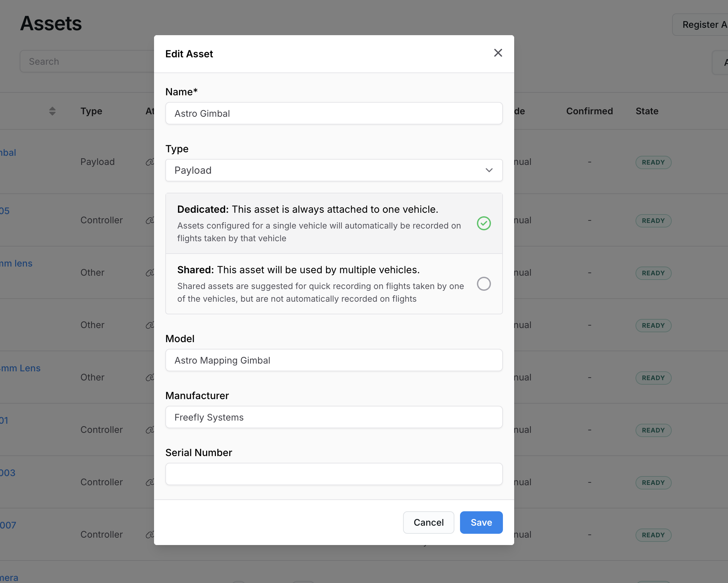Click the Type column header
The width and height of the screenshot is (728, 583).
coord(91,111)
